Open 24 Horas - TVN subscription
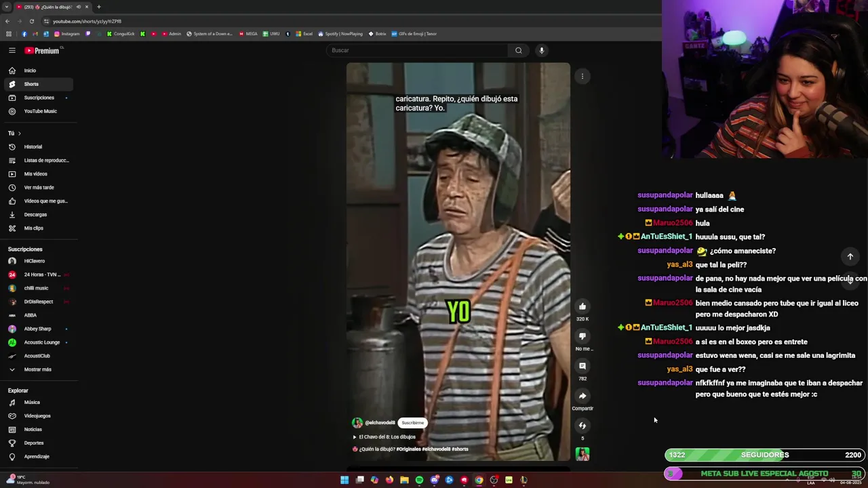 (38, 274)
